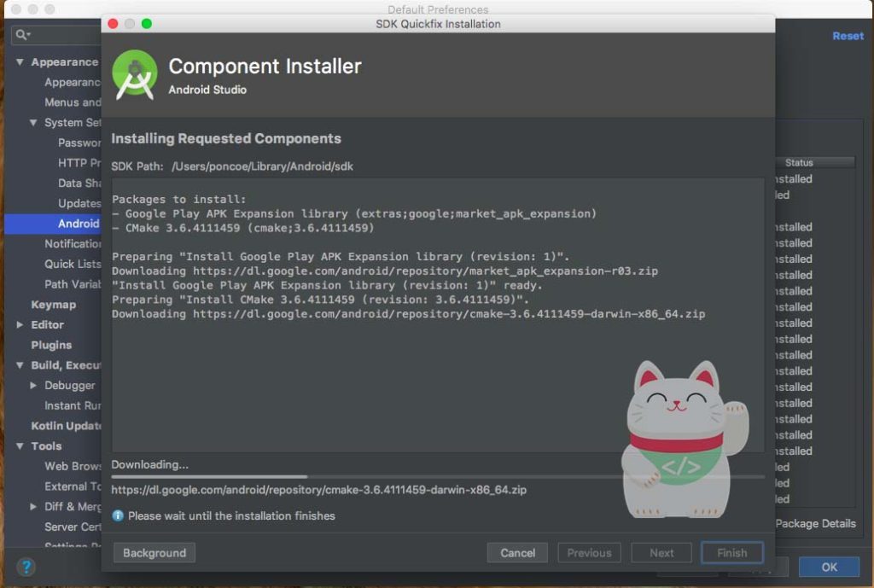Open help with the question mark icon
Image resolution: width=874 pixels, height=588 pixels.
point(26,567)
